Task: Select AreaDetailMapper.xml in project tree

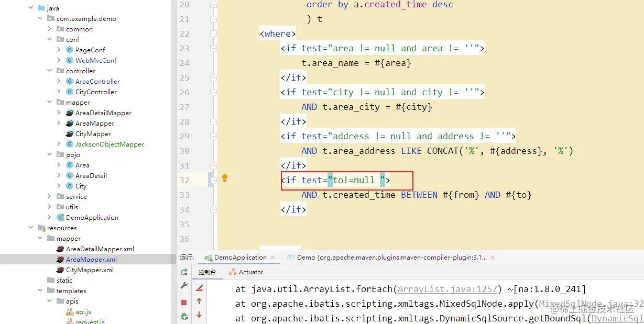Action: click(100, 249)
